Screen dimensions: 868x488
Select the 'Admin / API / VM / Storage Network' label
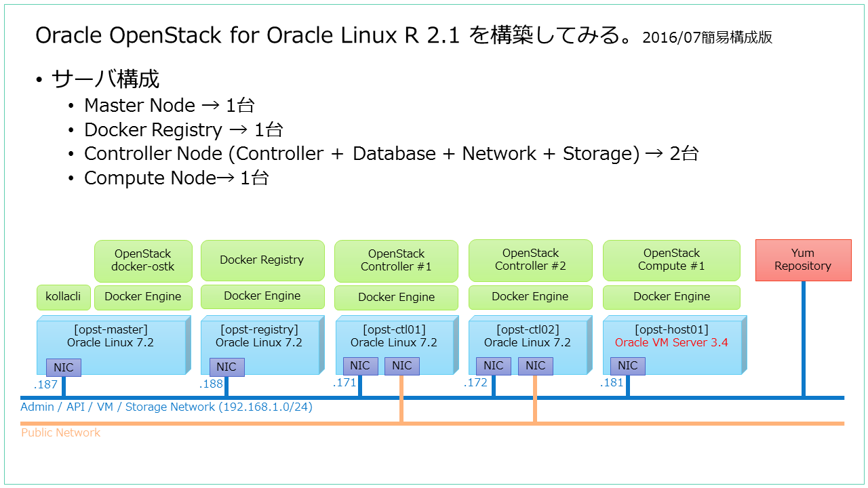167,407
